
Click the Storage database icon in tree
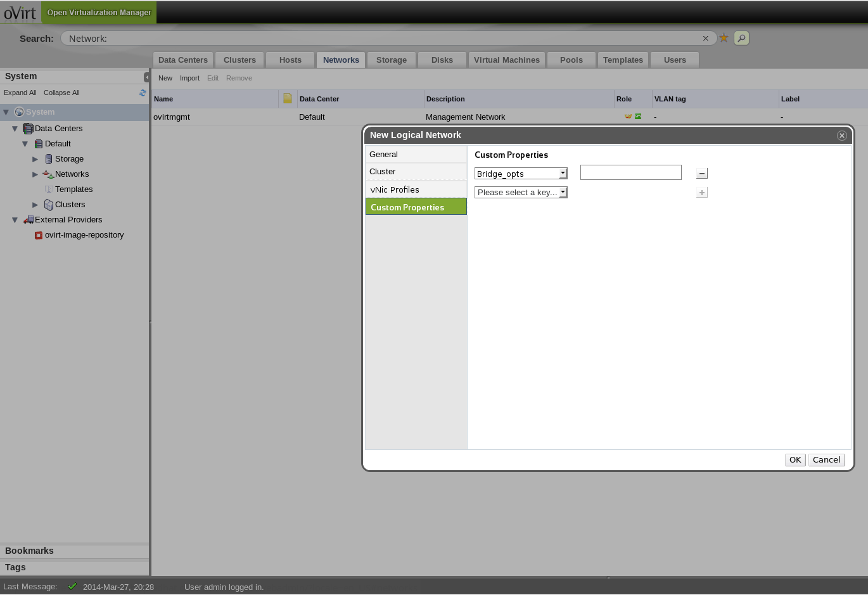[49, 159]
